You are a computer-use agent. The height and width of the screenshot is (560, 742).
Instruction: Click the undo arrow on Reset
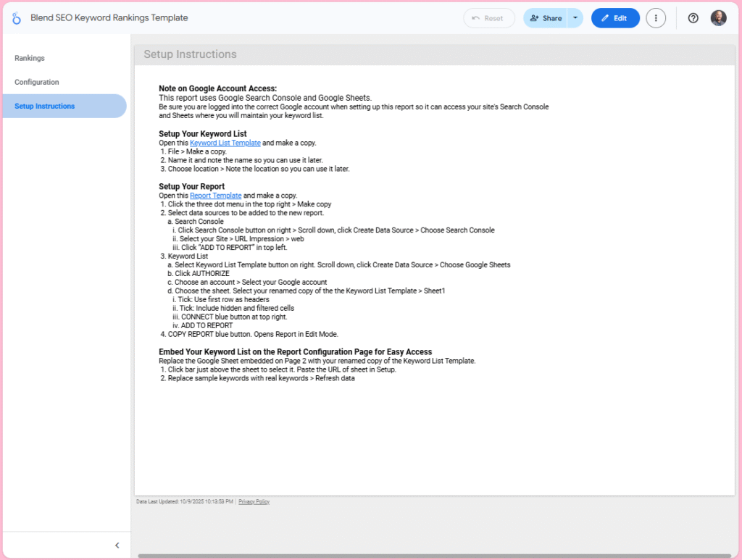coord(476,17)
